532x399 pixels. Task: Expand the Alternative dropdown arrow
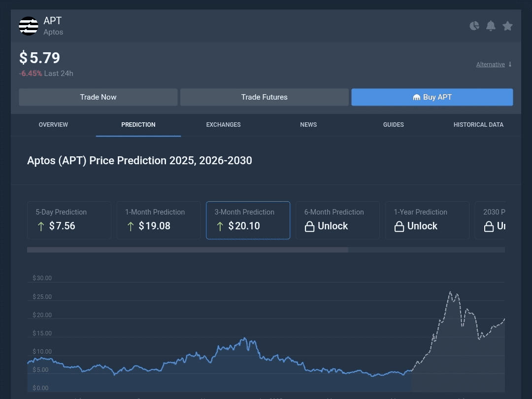[x=510, y=64]
